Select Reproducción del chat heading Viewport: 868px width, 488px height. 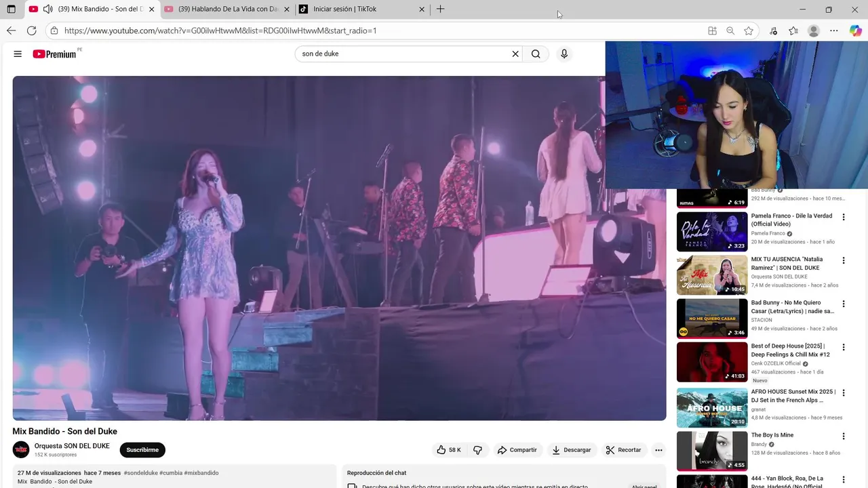coord(376,473)
